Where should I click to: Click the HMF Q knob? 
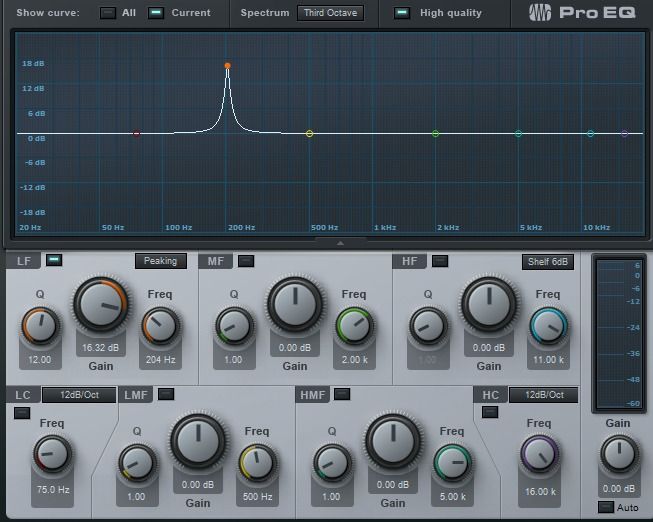(331, 463)
